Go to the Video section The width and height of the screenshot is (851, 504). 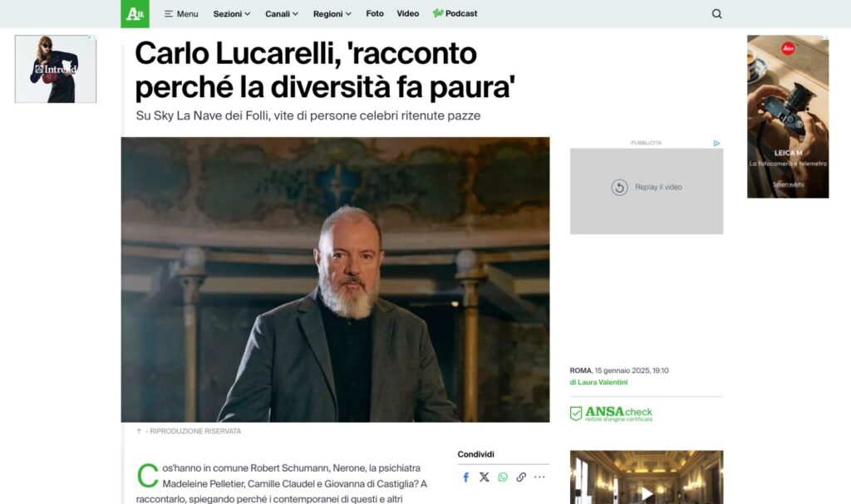click(407, 13)
